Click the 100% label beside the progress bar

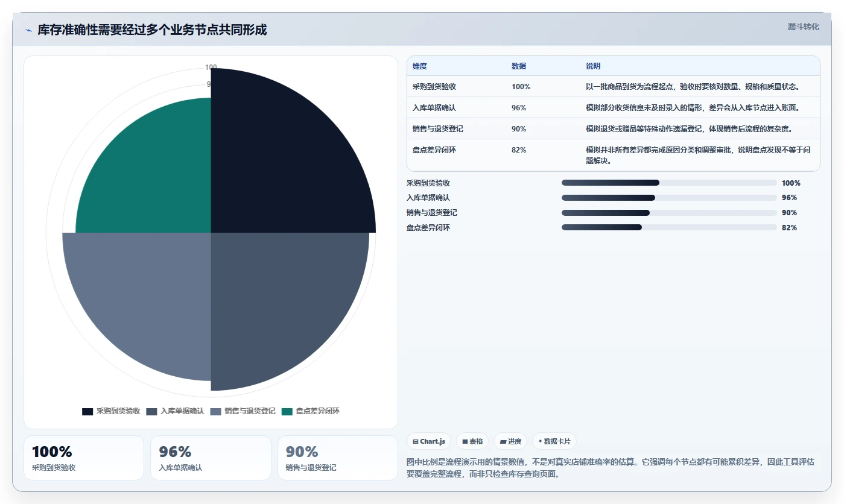pos(791,183)
